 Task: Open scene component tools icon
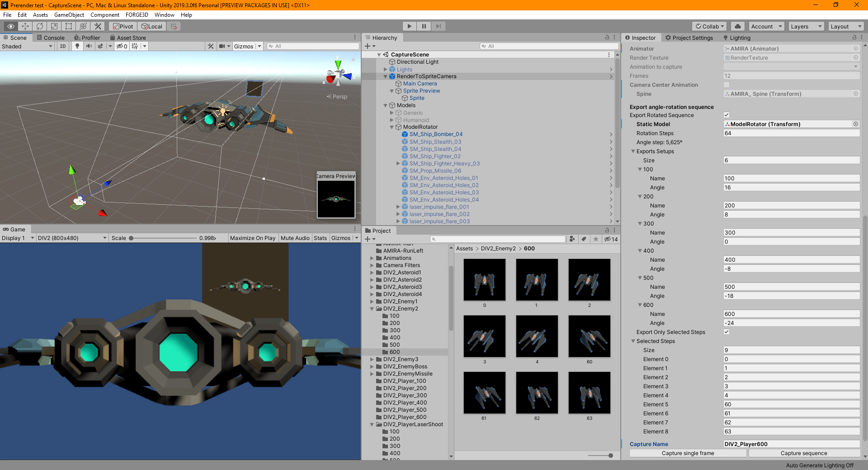point(210,46)
